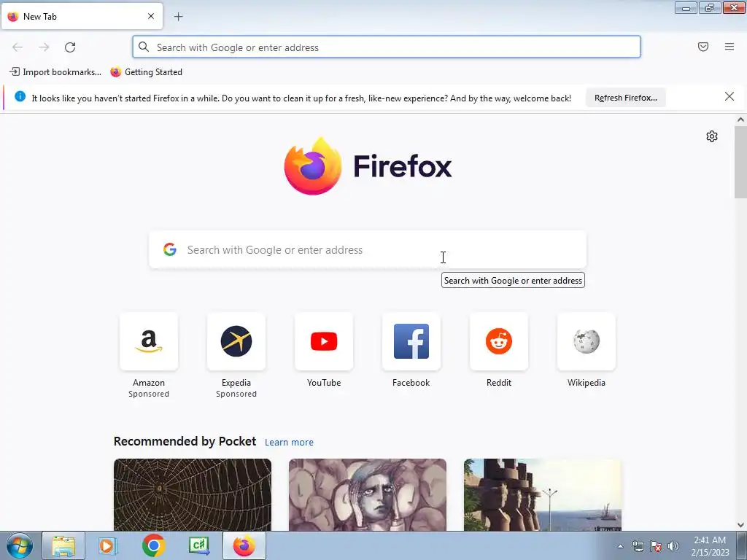Click the Recommended by Pocket heading

[185, 441]
